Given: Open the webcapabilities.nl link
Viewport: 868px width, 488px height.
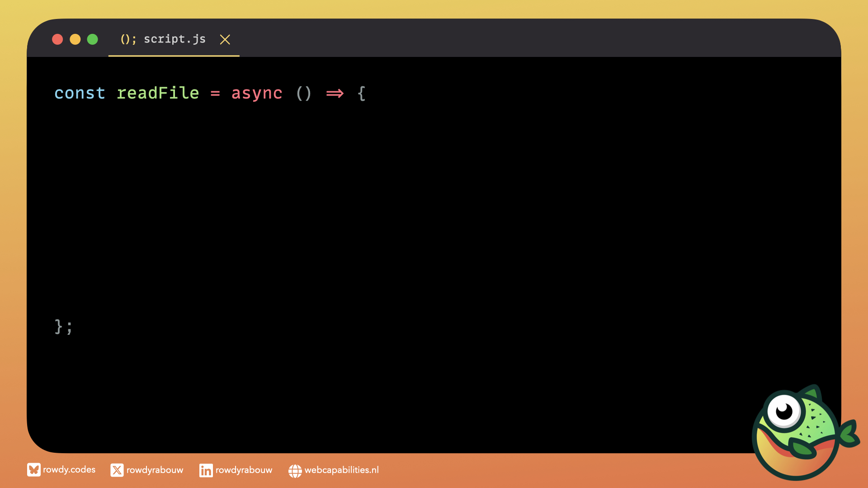Looking at the screenshot, I should click(341, 470).
